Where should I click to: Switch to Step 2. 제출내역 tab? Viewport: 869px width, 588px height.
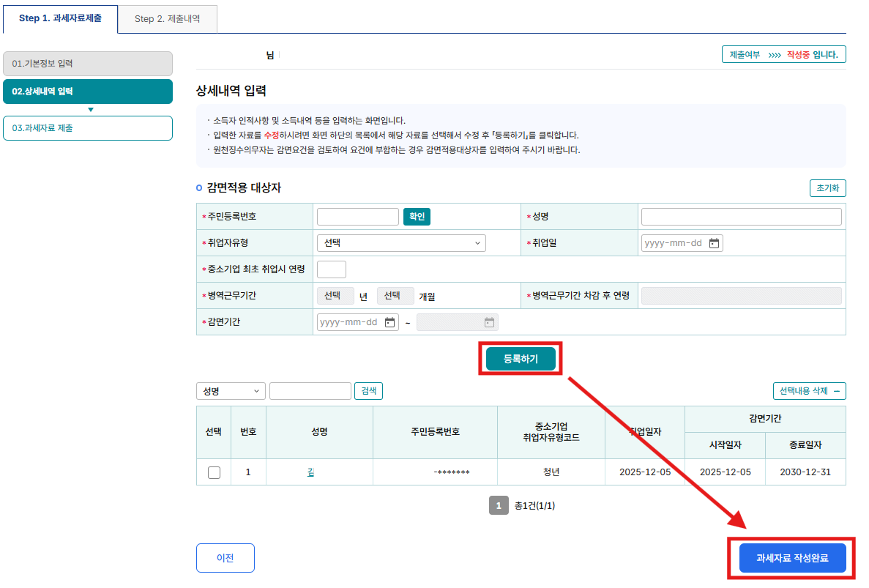167,19
